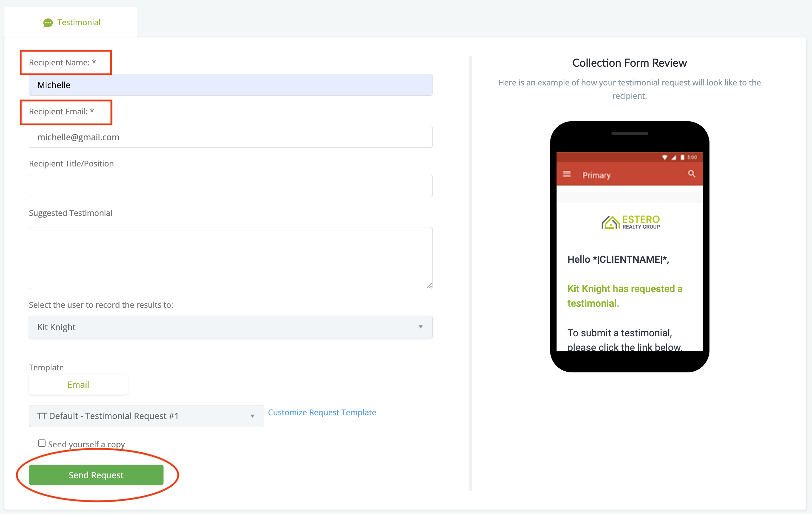The height and width of the screenshot is (514, 812).
Task: Click the wifi signal icon in phone preview
Action: pyautogui.click(x=665, y=157)
